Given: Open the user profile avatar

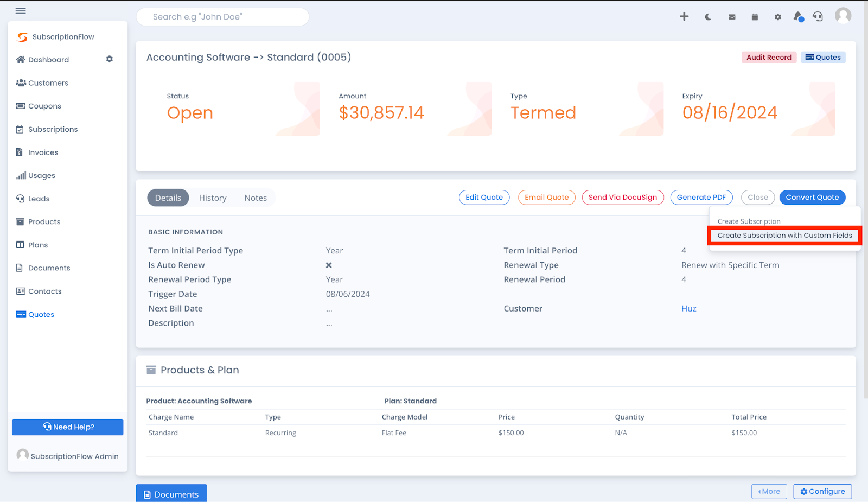Looking at the screenshot, I should point(843,16).
